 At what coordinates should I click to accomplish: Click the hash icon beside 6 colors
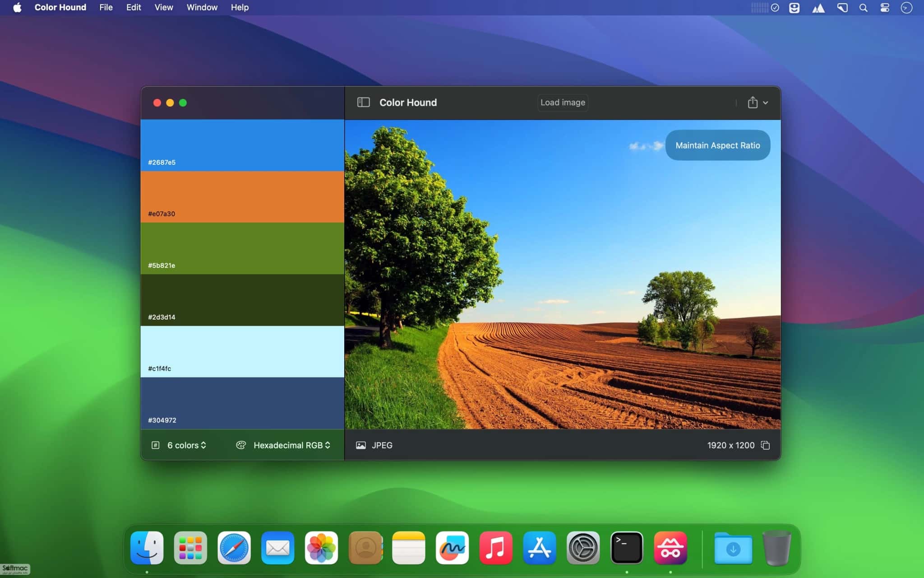155,445
